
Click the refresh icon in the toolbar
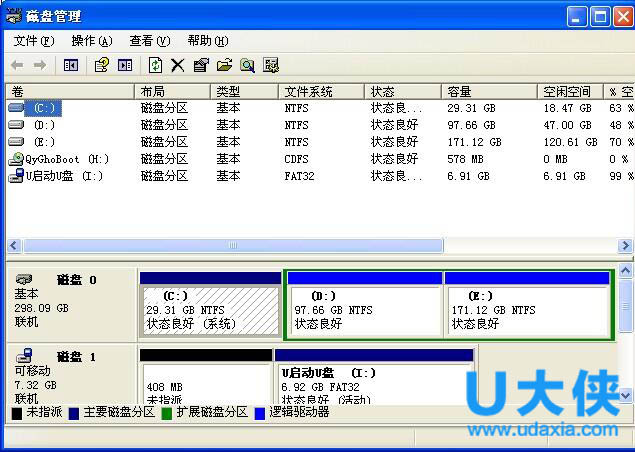tap(155, 65)
